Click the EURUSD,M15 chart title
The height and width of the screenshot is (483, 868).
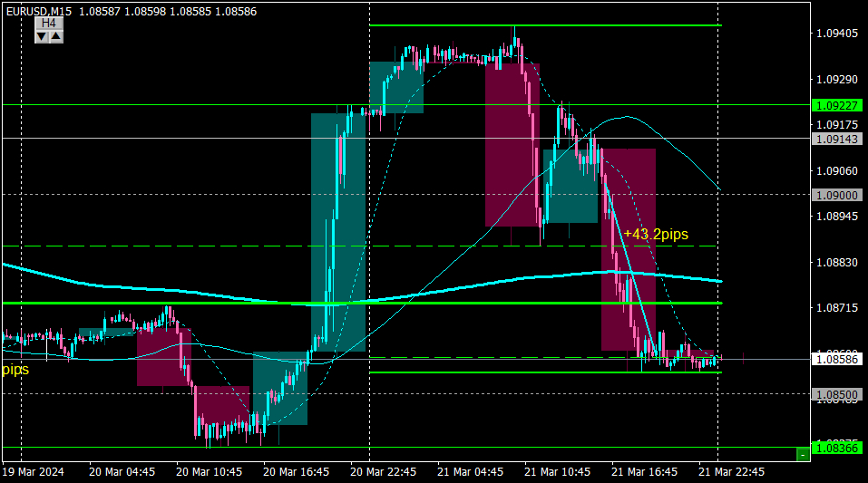[39, 11]
